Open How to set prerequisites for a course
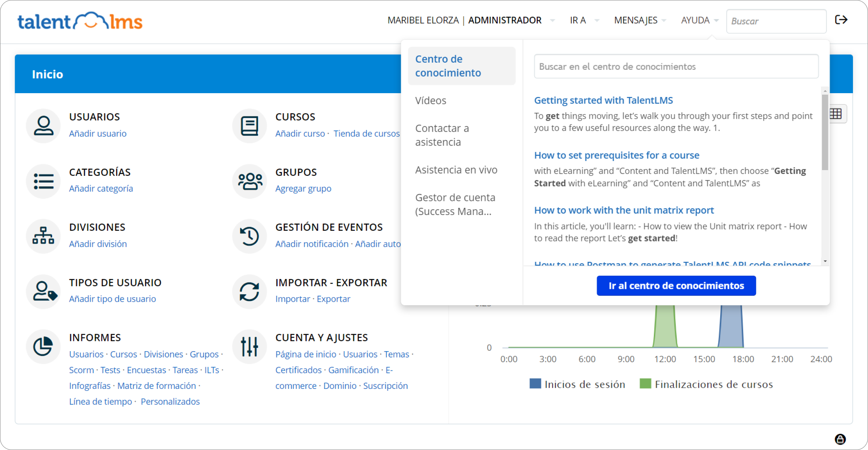 616,155
